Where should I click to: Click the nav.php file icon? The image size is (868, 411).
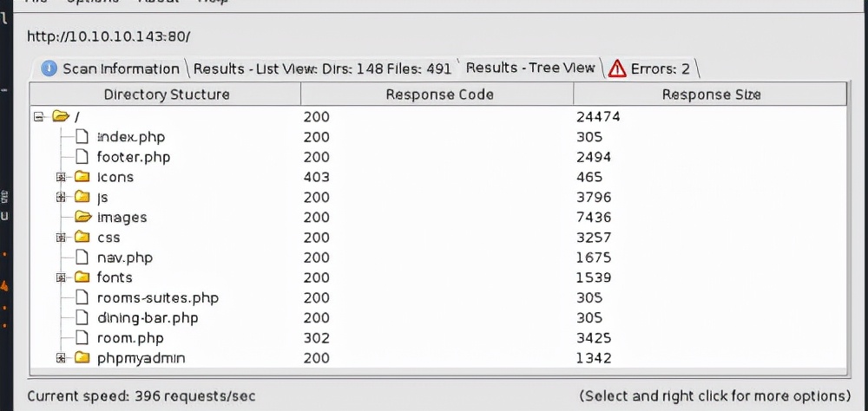[x=82, y=258]
